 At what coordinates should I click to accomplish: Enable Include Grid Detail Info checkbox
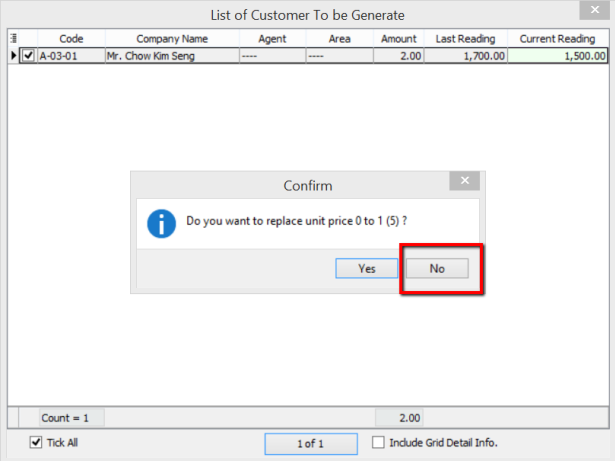[x=379, y=442]
